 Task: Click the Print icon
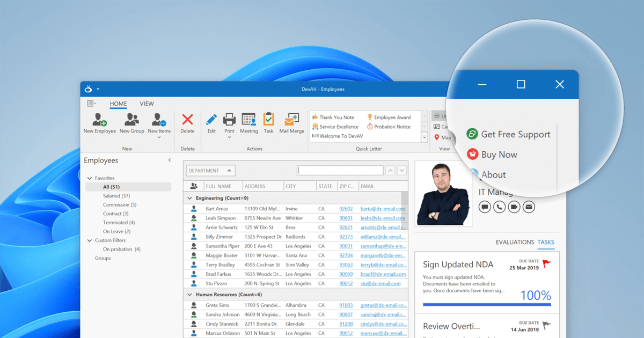[229, 119]
